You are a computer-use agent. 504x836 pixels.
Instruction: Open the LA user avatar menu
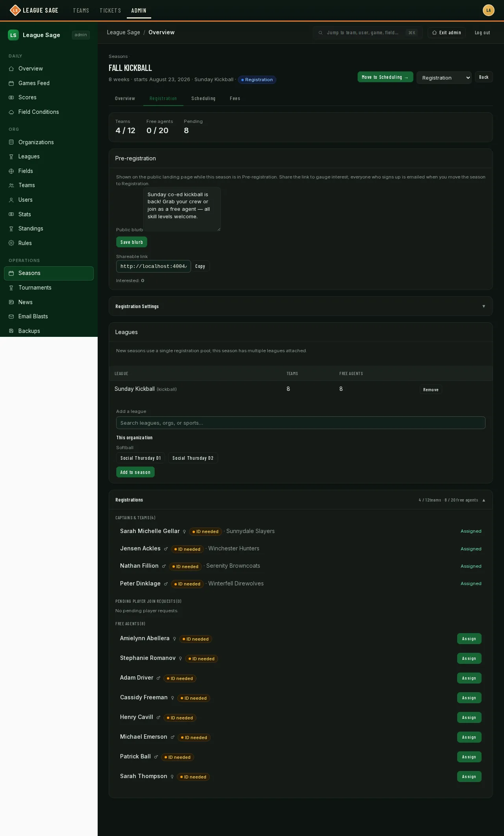point(489,10)
